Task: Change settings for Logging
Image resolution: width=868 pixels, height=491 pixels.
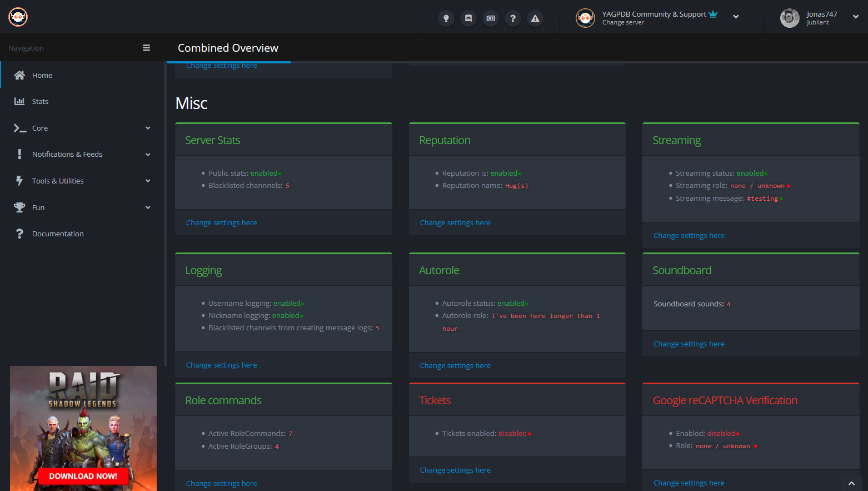Action: point(221,365)
